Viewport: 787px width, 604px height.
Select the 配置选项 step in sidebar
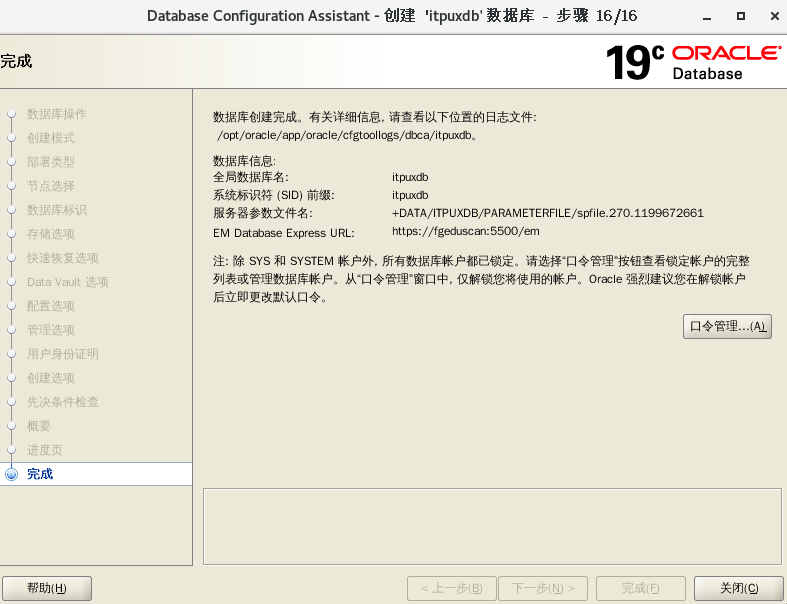[x=51, y=306]
